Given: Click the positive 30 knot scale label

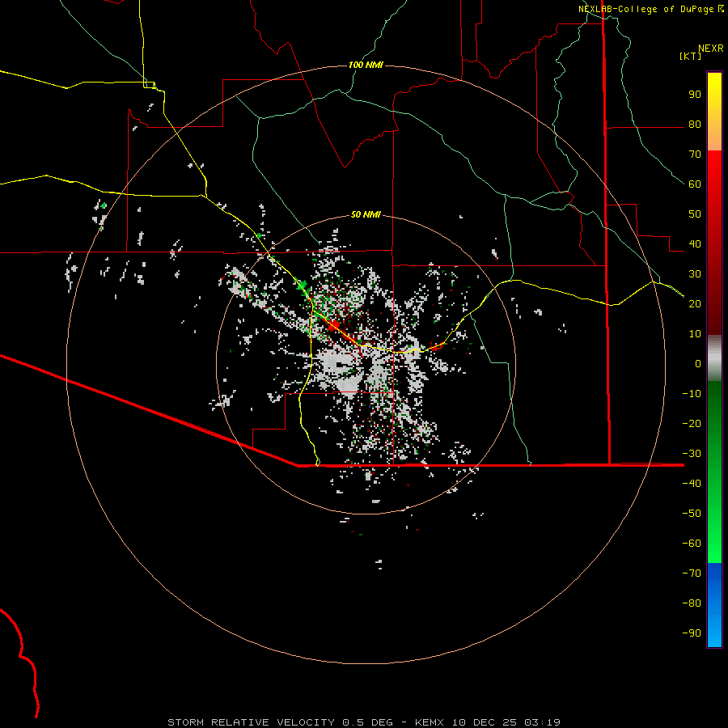Looking at the screenshot, I should pyautogui.click(x=695, y=274).
